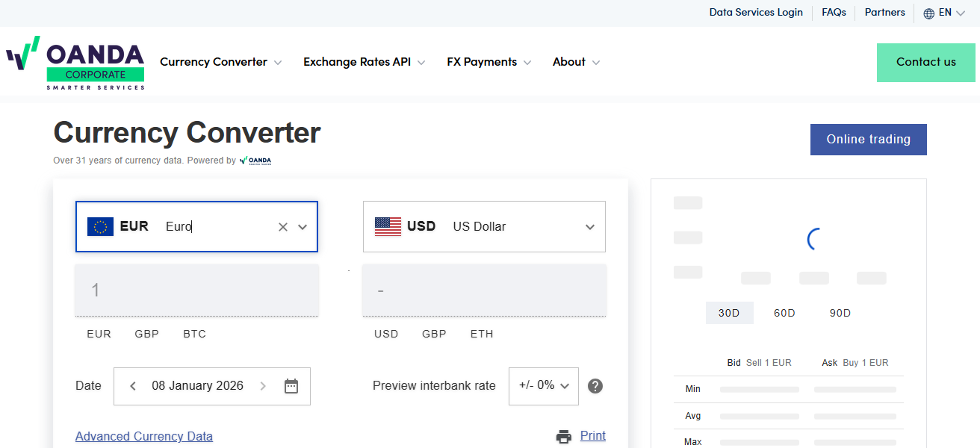Switch chart range to 60D

tap(784, 313)
